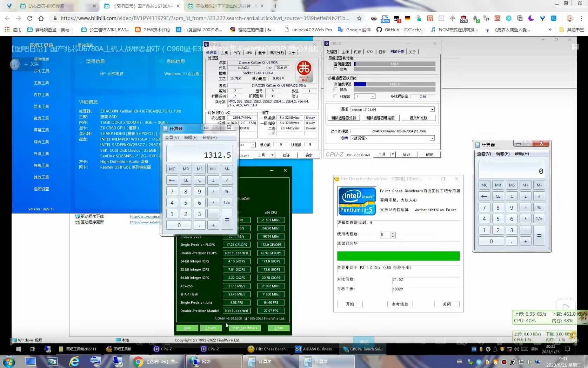Image resolution: width=588 pixels, height=368 pixels.
Task: Click AIDA64 Business in the recorded taskbar
Action: click(x=314, y=349)
